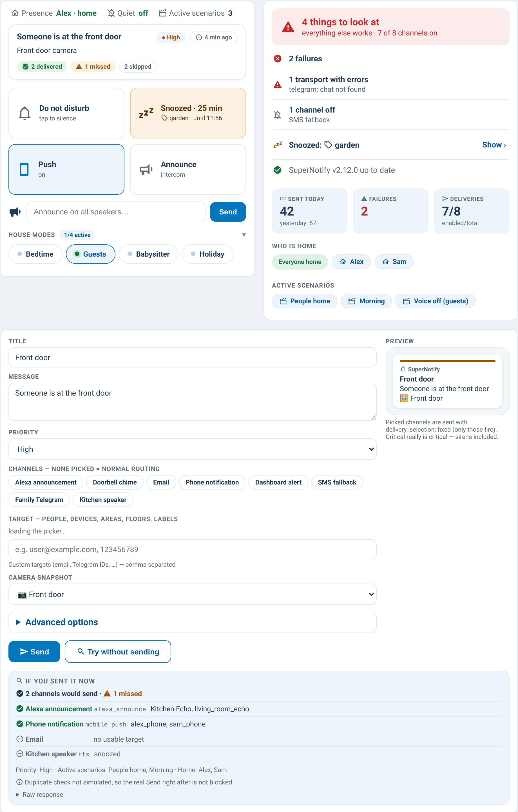The height and width of the screenshot is (812, 518).
Task: Click the clock icon in the 4 min ago pill
Action: 199,37
